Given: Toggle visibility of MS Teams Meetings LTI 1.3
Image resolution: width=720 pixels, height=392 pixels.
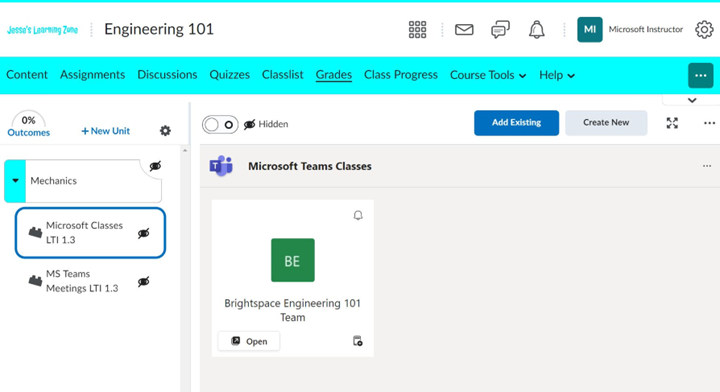Looking at the screenshot, I should (144, 281).
